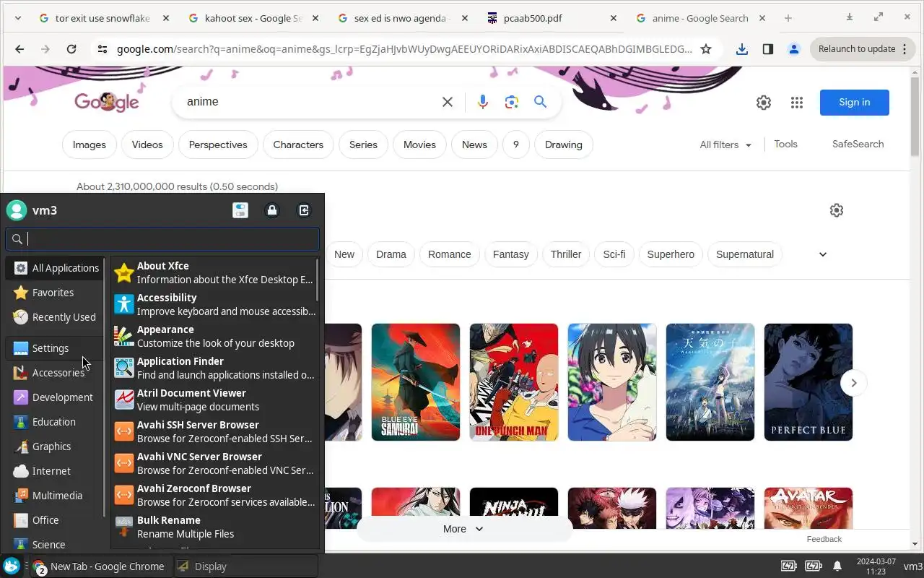
Task: Select the Superhero genre chip
Action: coord(671,254)
